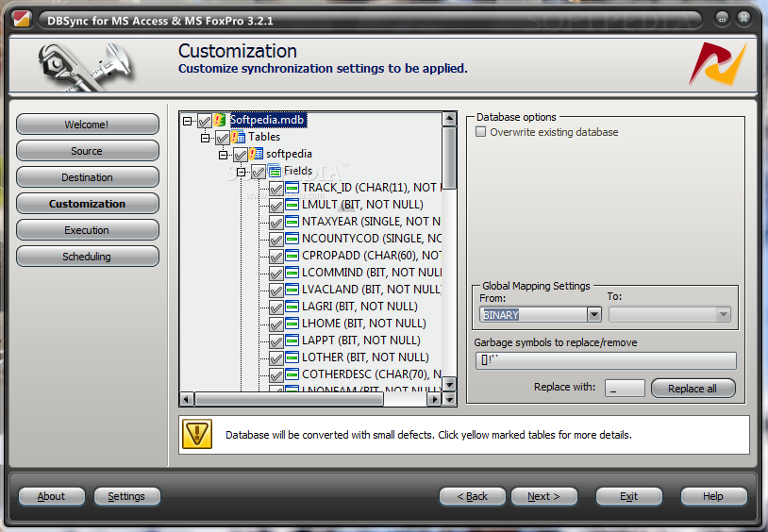The width and height of the screenshot is (768, 532).
Task: Go to the Source step
Action: coord(87,151)
